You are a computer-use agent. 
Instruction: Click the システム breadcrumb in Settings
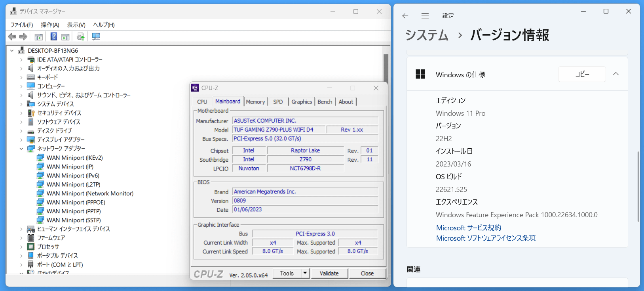pyautogui.click(x=427, y=35)
